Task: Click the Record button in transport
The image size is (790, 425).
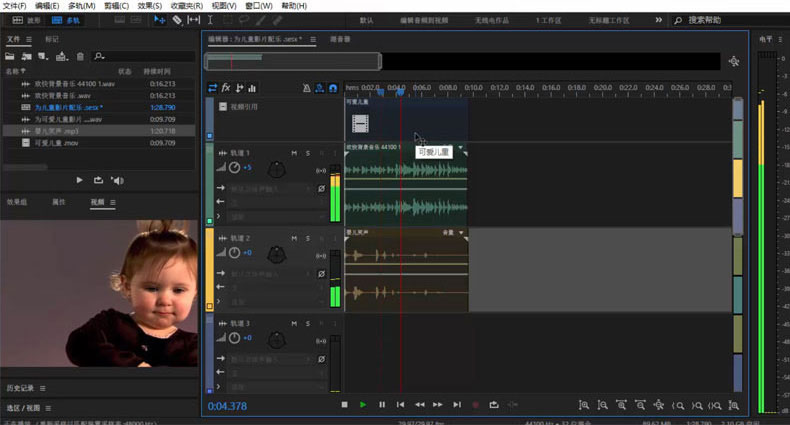Action: [x=474, y=405]
